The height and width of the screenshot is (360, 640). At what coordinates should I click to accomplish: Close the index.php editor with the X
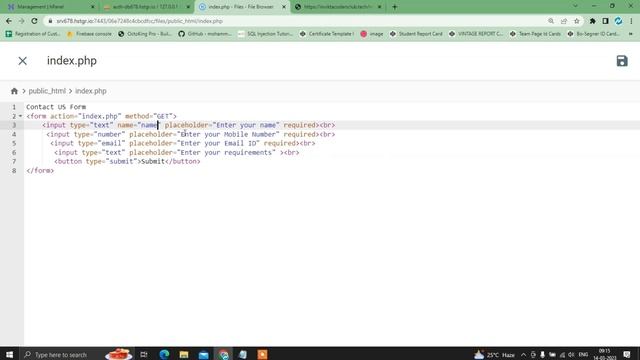pyautogui.click(x=22, y=61)
